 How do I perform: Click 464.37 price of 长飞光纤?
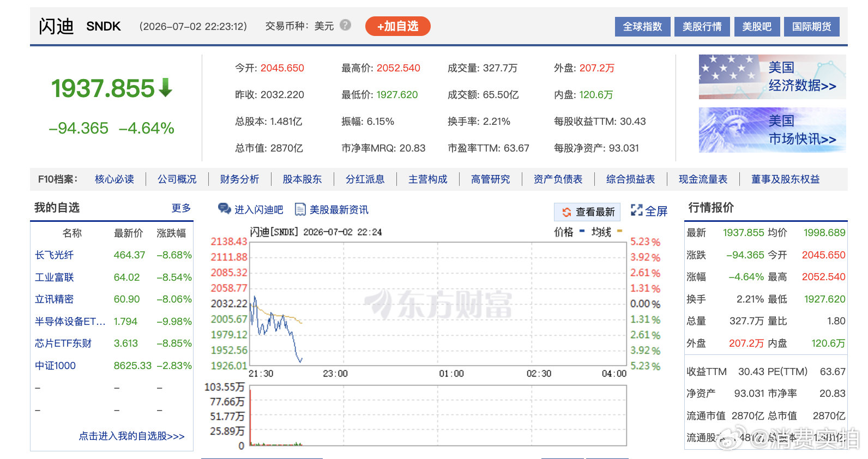coord(129,255)
